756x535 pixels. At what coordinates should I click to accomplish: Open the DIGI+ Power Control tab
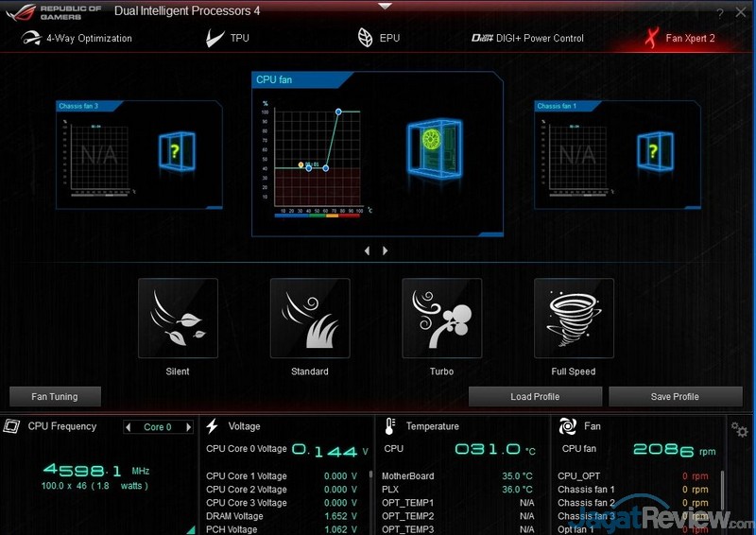[x=527, y=39]
